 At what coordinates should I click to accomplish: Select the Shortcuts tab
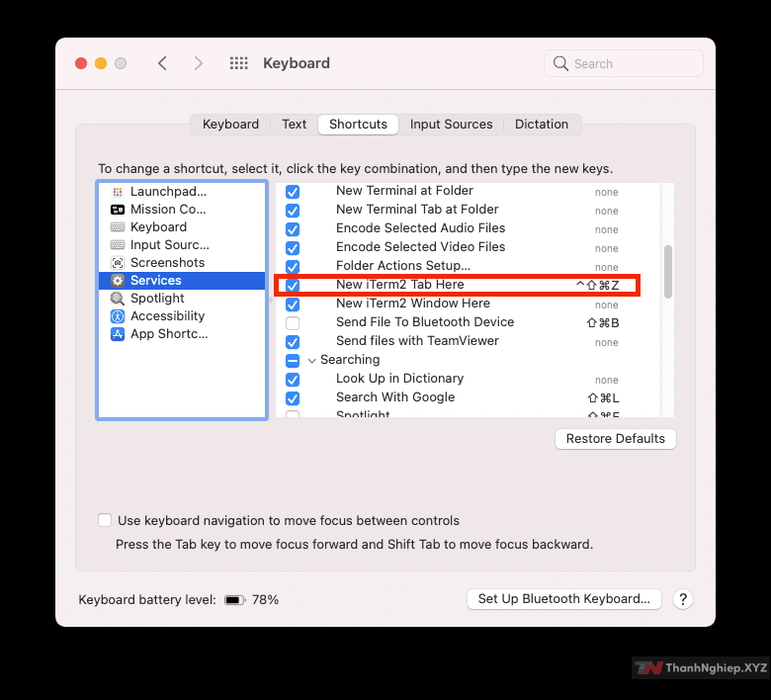(358, 125)
